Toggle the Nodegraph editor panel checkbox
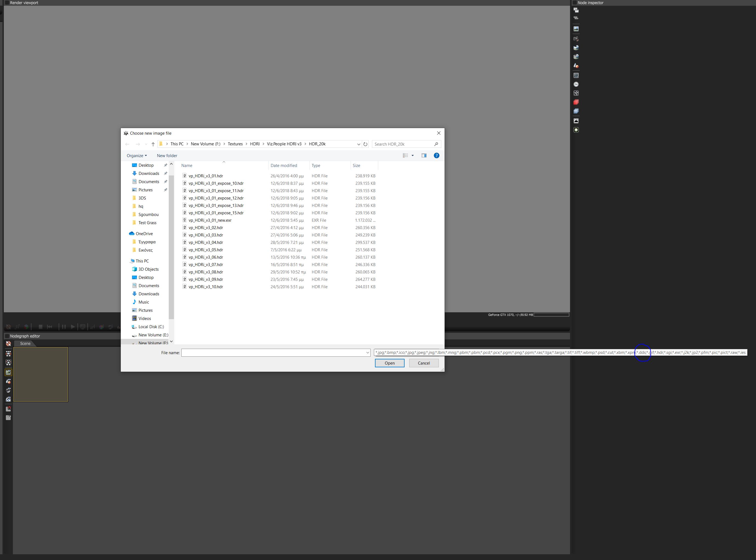The width and height of the screenshot is (756, 560). [x=7, y=336]
